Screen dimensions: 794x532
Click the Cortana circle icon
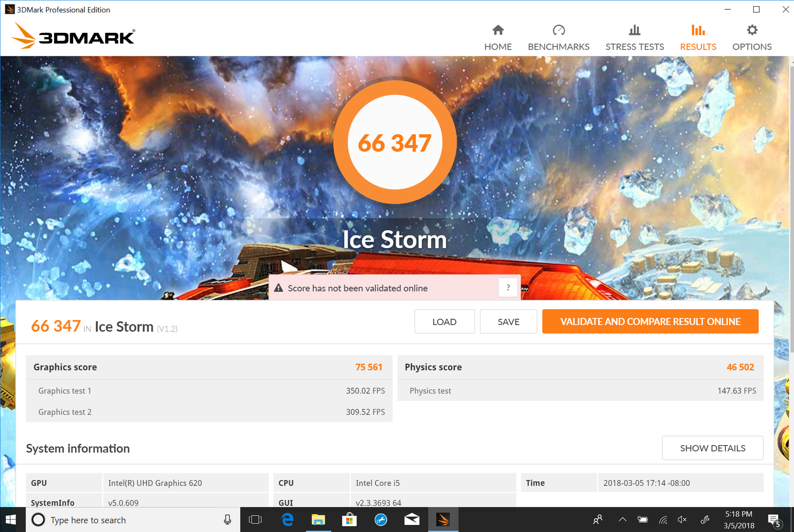[38, 520]
